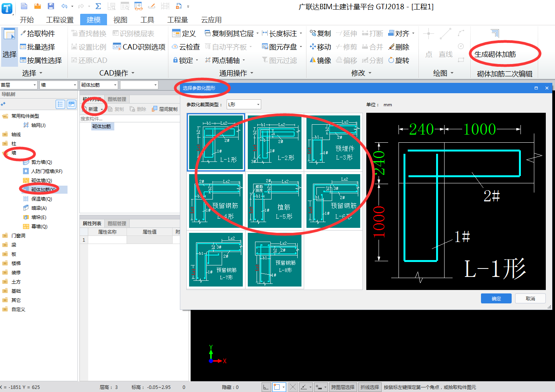Open CAD识别选项
The height and width of the screenshot is (392, 555).
(139, 47)
